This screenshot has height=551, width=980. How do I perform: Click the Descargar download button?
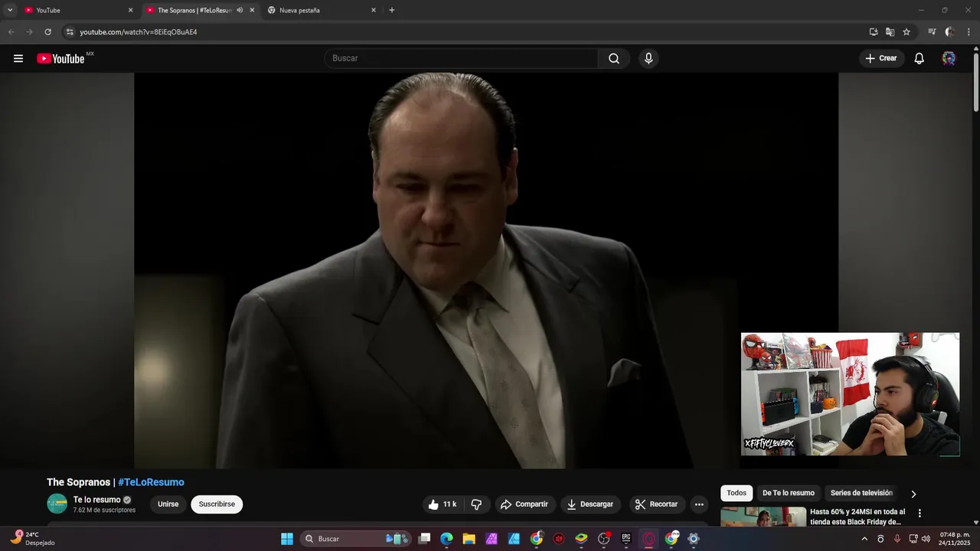click(590, 504)
